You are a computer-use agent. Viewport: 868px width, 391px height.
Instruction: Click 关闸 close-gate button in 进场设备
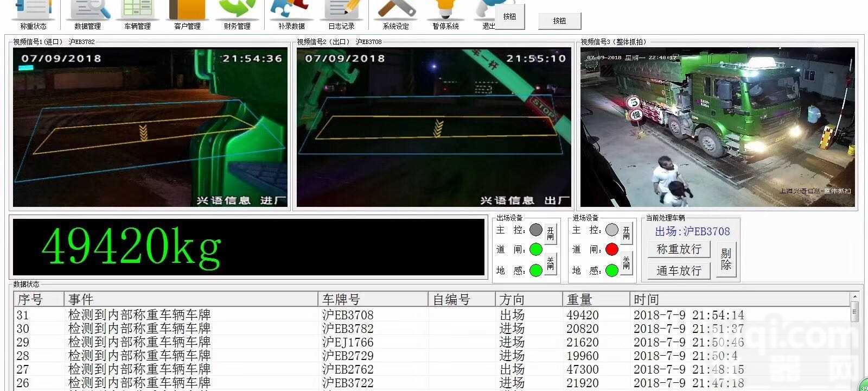pos(626,263)
